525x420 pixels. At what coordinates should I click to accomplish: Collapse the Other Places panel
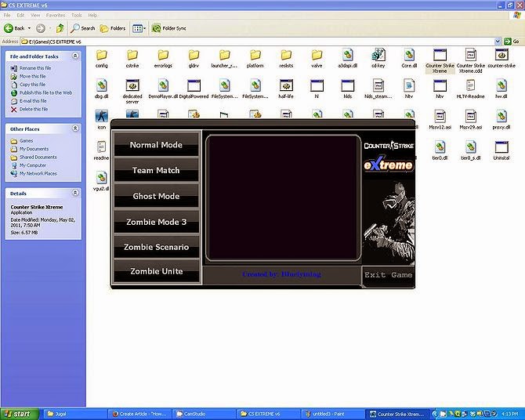click(x=75, y=129)
